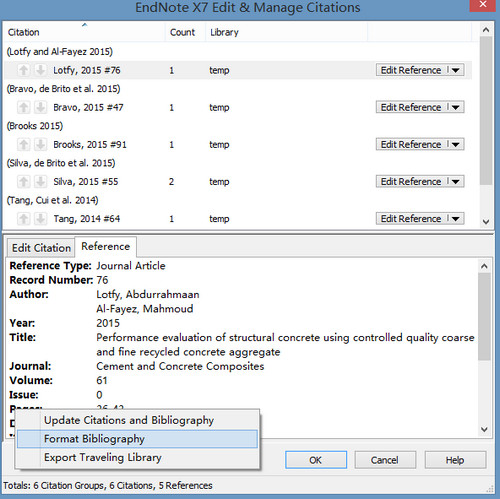Close the Edit & Manage Citations window

[483, 5]
